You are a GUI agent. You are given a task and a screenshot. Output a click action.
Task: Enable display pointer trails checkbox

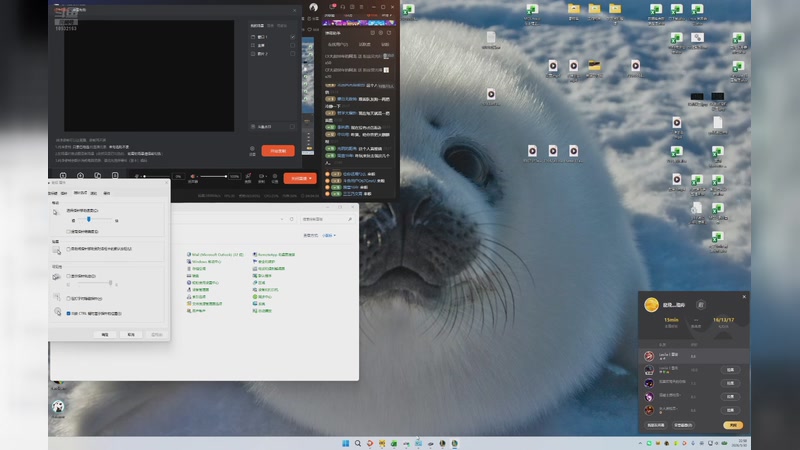[68, 276]
